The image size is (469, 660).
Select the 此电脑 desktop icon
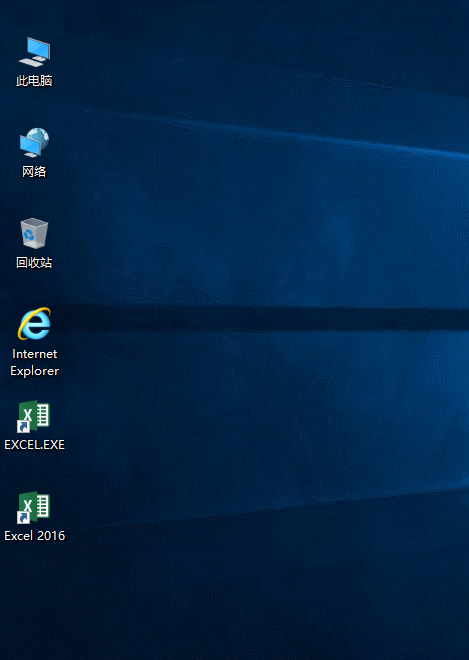(x=34, y=52)
